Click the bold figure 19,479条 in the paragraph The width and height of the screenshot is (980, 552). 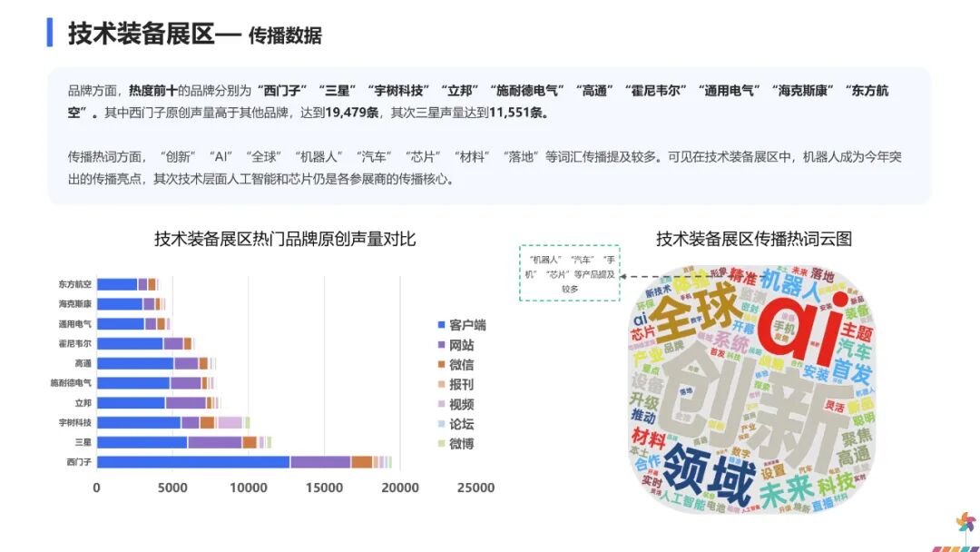coord(352,113)
